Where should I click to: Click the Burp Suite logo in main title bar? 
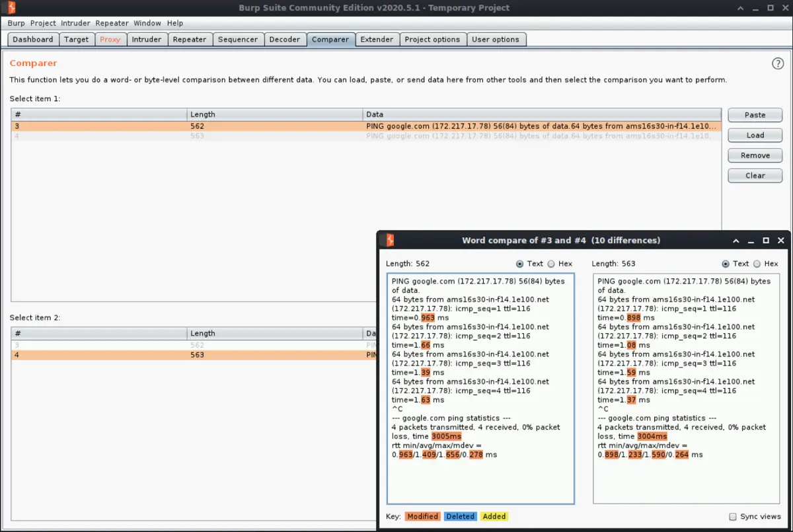[9, 7]
